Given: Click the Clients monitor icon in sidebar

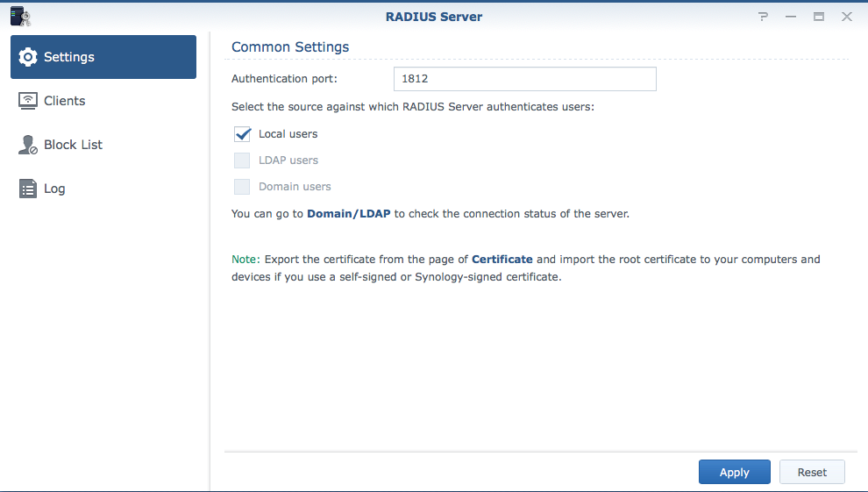Looking at the screenshot, I should click(28, 101).
